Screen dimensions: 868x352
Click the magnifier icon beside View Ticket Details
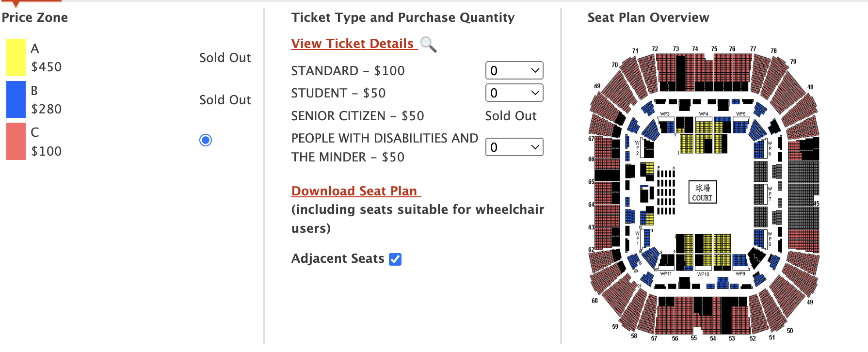click(428, 44)
